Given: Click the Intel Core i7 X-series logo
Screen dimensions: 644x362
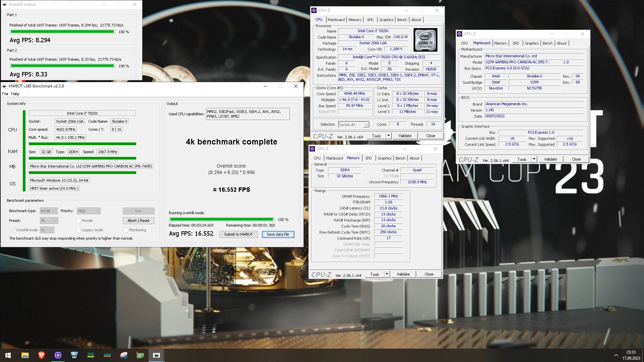Looking at the screenshot, I should 425,40.
